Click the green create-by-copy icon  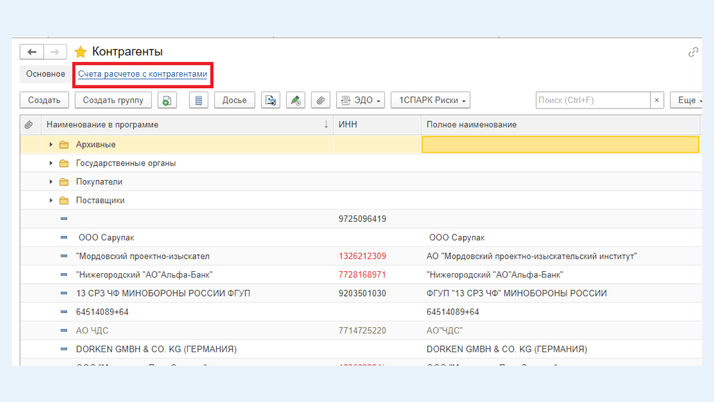tap(167, 100)
